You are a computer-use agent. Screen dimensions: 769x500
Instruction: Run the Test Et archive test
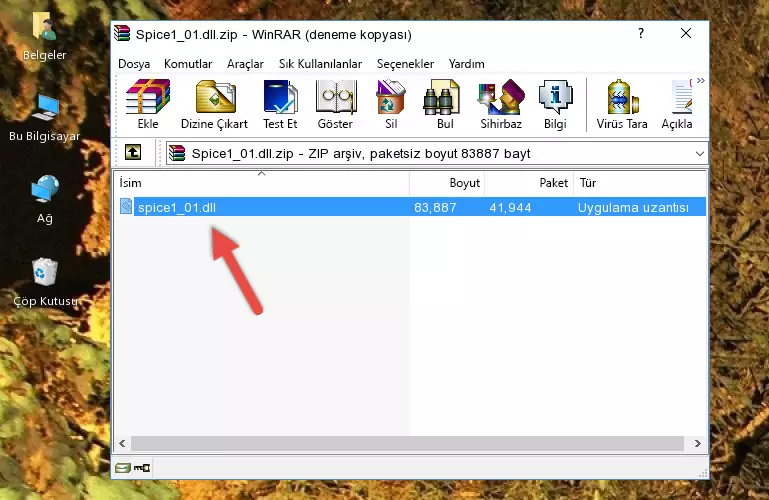pos(280,104)
